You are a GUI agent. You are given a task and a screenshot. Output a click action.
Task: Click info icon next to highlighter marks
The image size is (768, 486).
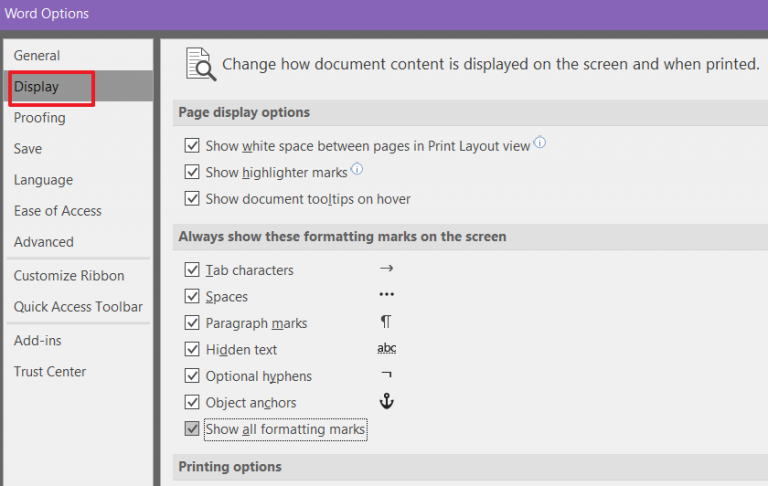click(357, 169)
